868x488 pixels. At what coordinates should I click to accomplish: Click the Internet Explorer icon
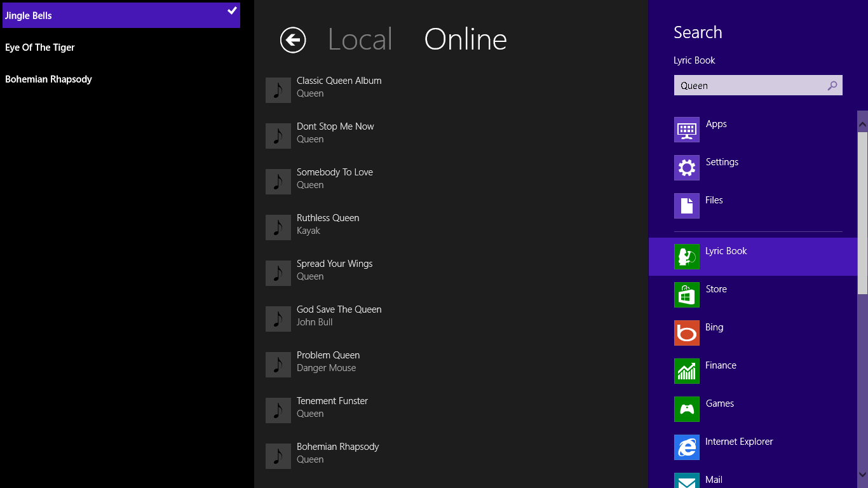tap(686, 447)
